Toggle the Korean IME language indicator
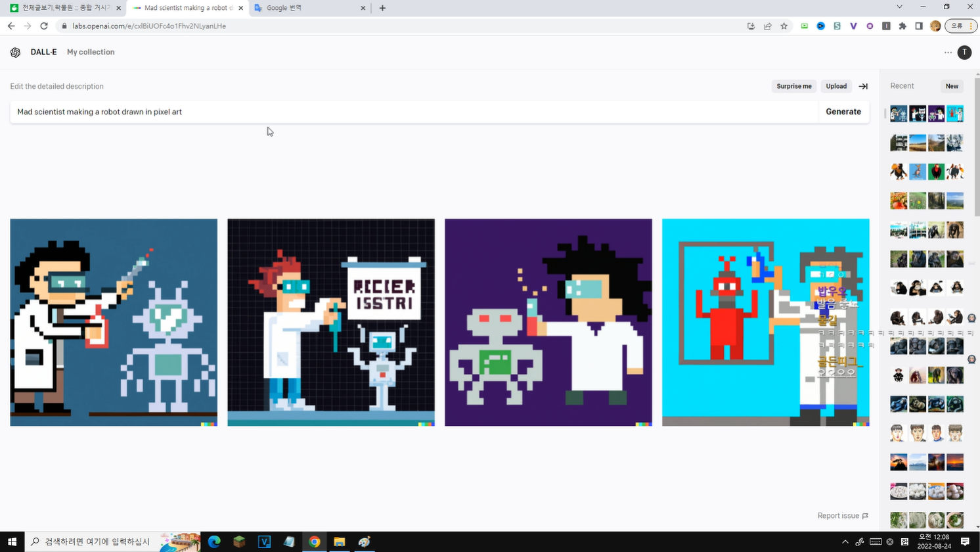 point(904,542)
